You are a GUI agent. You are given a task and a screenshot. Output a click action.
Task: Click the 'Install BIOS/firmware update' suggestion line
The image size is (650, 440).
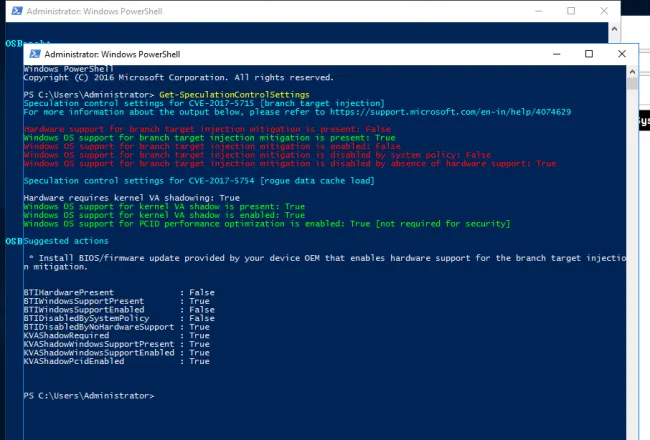tap(325, 262)
